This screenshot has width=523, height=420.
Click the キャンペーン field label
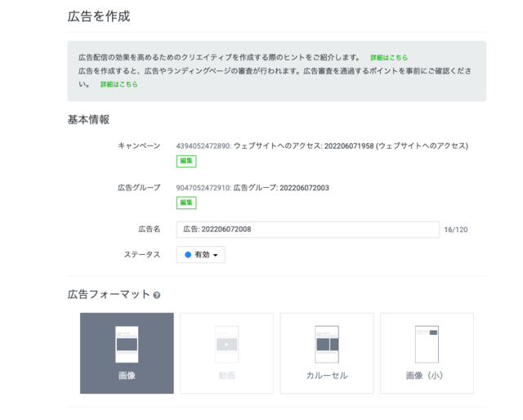click(139, 146)
